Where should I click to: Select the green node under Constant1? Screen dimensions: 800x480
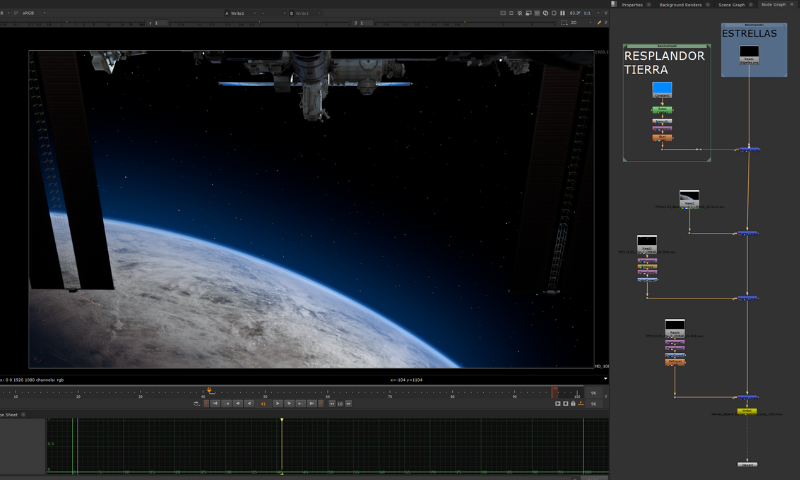click(662, 110)
